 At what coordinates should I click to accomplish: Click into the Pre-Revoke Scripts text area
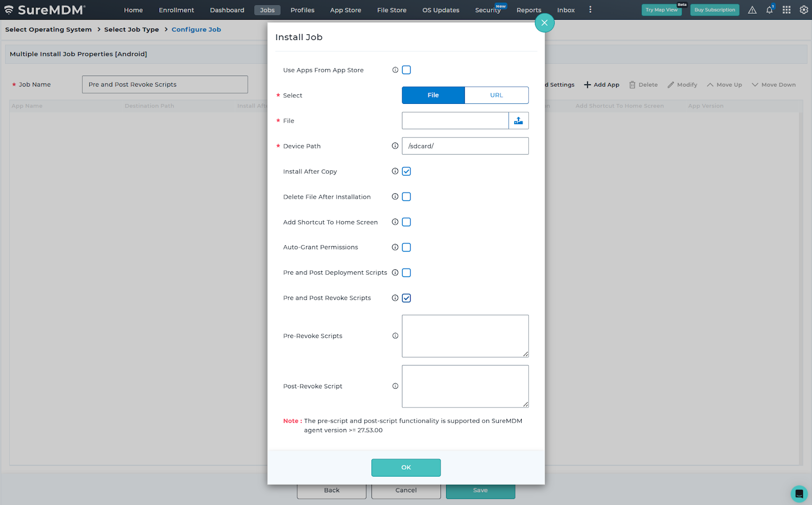[x=465, y=336]
